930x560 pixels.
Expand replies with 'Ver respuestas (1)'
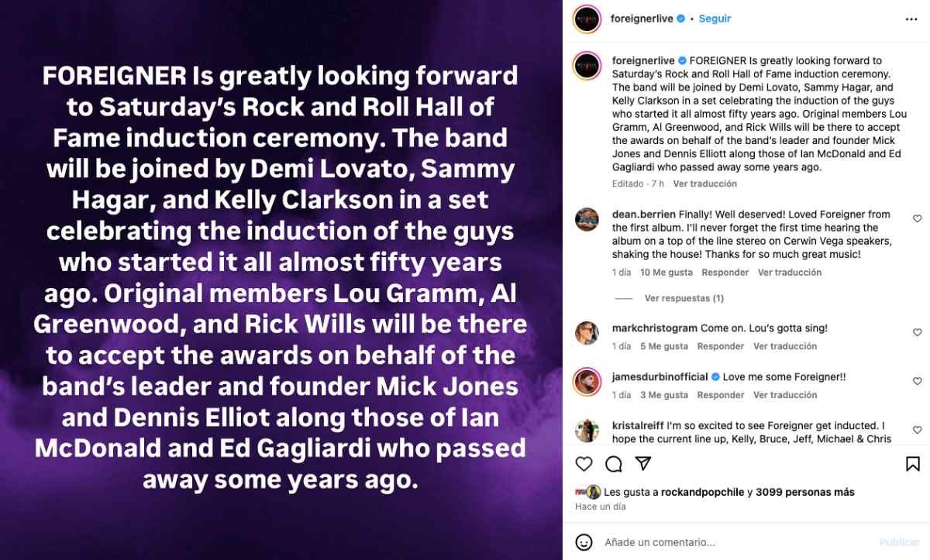(x=684, y=298)
